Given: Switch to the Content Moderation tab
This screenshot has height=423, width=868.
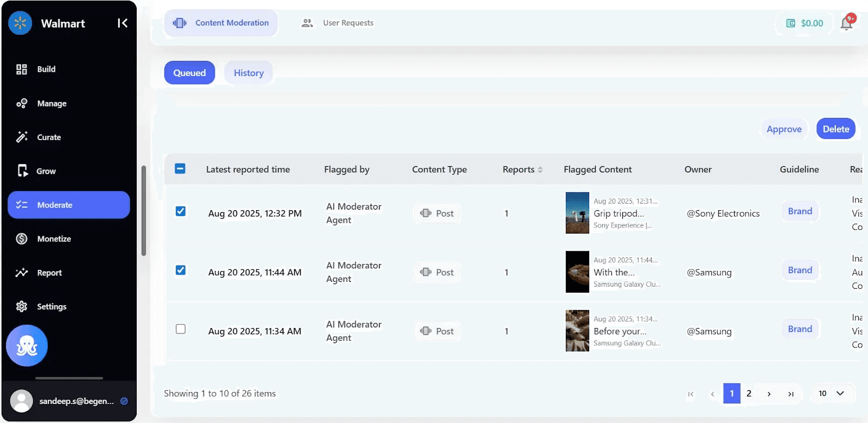Looking at the screenshot, I should 221,23.
